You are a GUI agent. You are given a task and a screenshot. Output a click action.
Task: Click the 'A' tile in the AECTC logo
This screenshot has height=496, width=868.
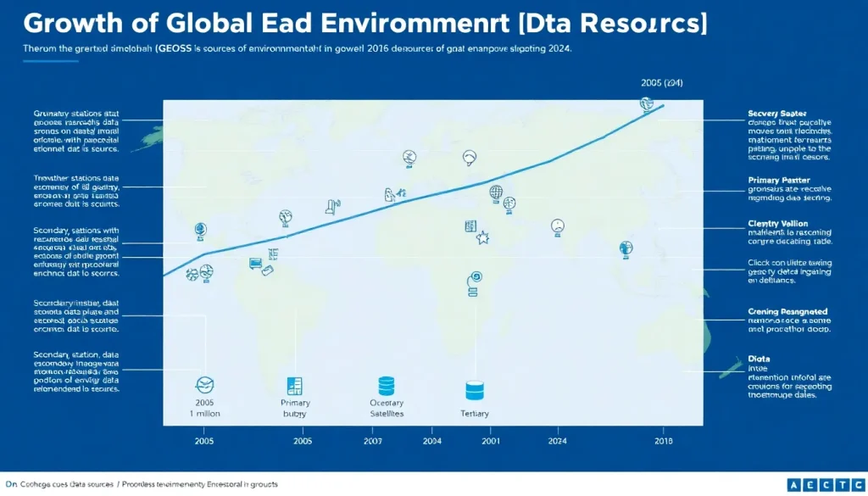coord(793,485)
